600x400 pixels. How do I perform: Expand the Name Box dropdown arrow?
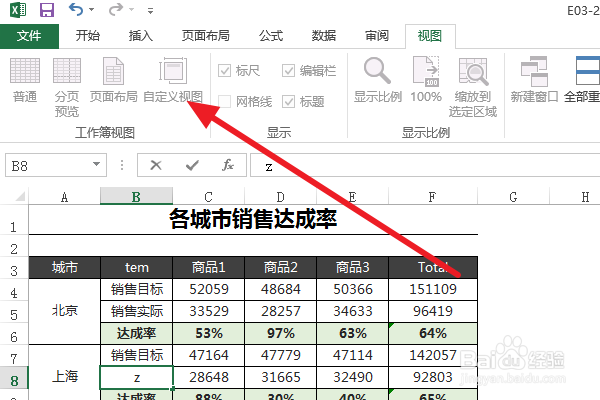(96, 165)
